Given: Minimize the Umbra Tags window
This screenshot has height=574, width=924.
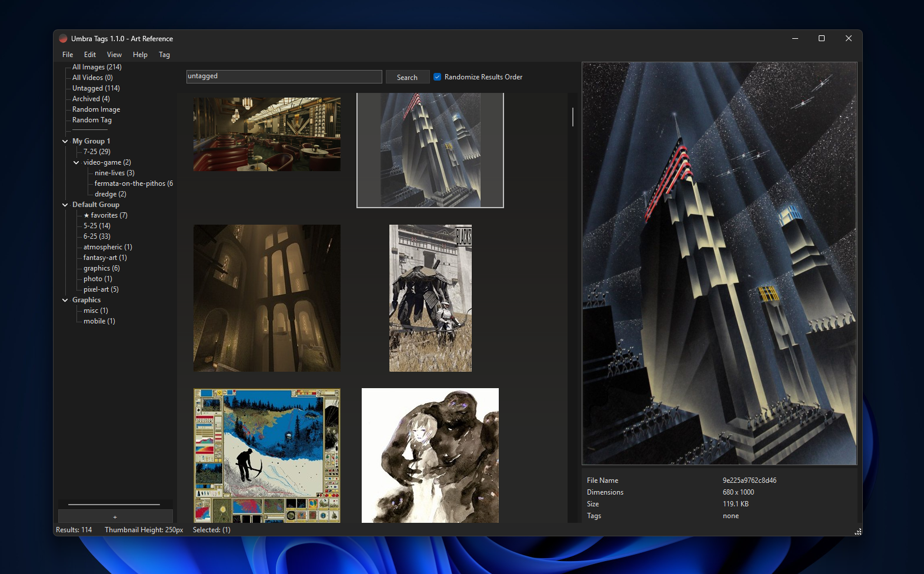Looking at the screenshot, I should tap(795, 39).
